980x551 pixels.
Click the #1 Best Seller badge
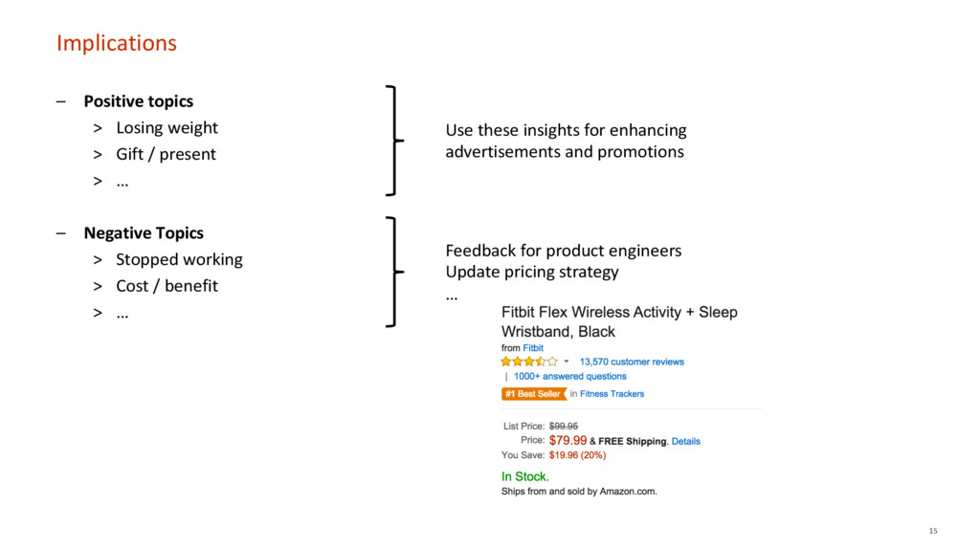coord(533,393)
